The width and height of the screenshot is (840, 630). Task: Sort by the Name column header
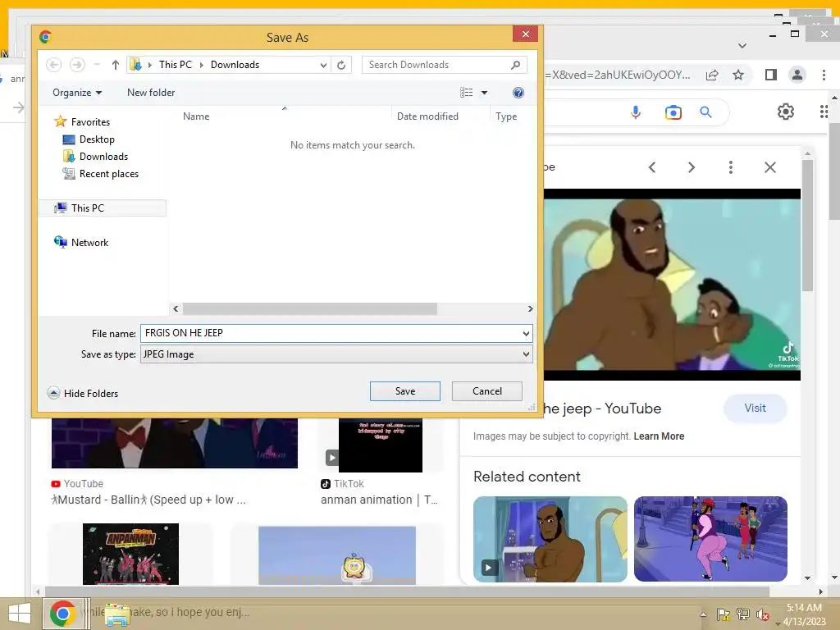(196, 116)
